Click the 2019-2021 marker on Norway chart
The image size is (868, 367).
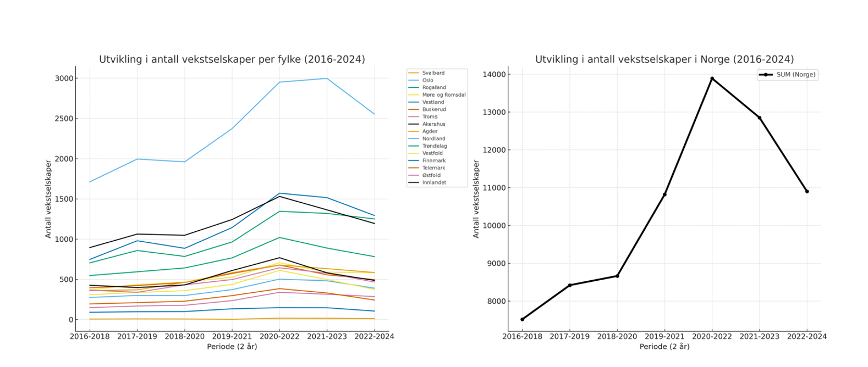click(664, 194)
